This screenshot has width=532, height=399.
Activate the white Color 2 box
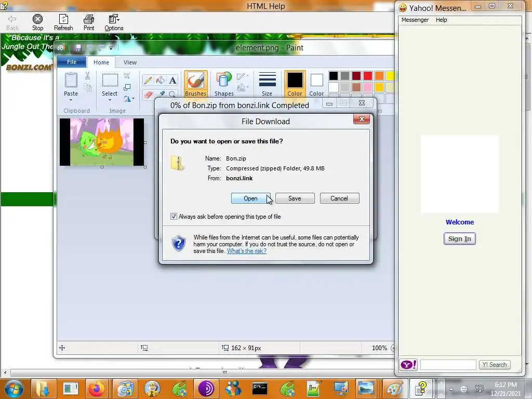pos(316,84)
